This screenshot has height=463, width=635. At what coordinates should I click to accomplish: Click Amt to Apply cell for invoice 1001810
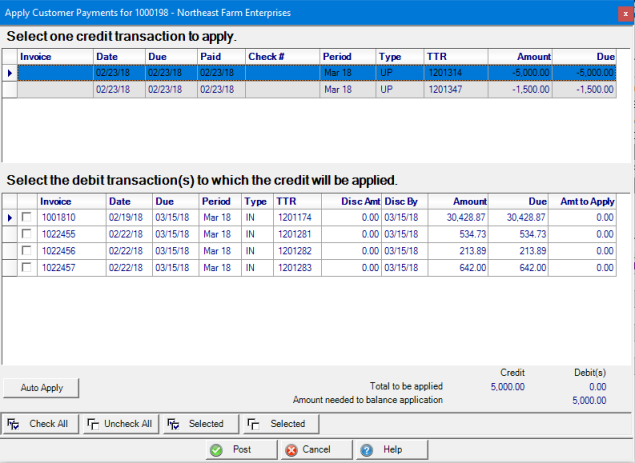pyautogui.click(x=587, y=217)
